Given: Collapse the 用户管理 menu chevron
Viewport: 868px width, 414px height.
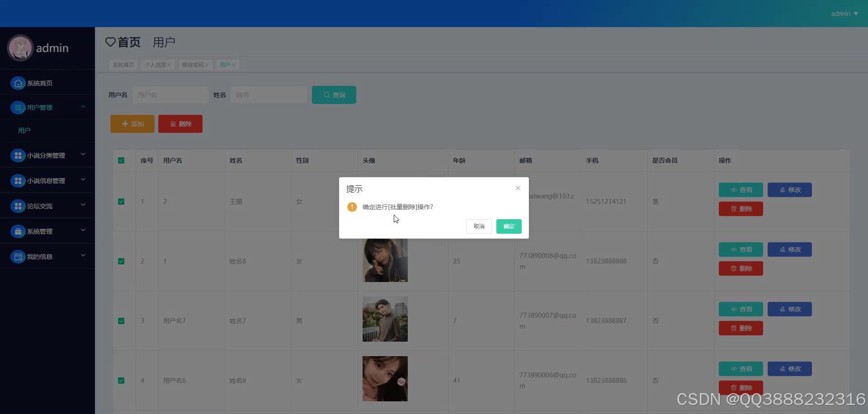Looking at the screenshot, I should coord(83,107).
